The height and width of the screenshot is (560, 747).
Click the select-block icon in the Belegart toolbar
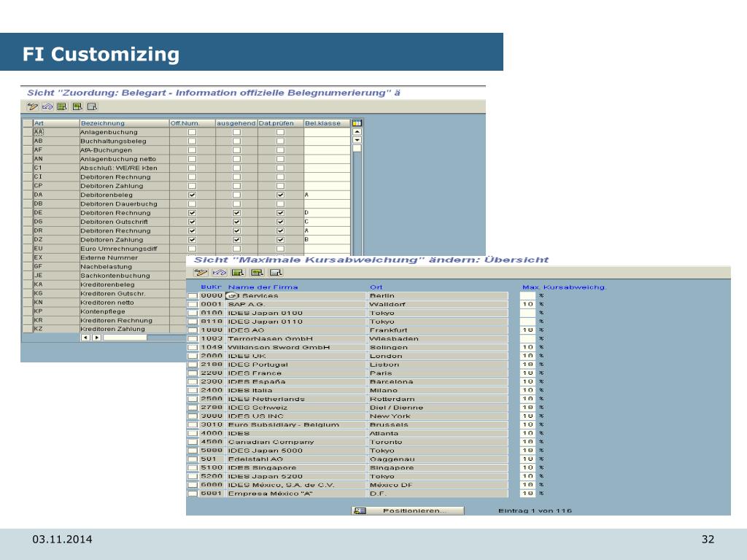click(x=77, y=106)
